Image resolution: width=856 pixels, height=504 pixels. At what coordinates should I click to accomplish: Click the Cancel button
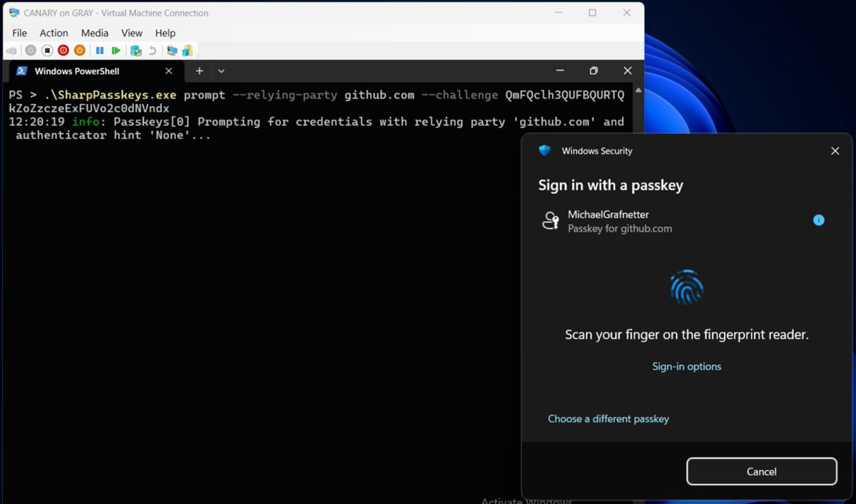pos(761,471)
